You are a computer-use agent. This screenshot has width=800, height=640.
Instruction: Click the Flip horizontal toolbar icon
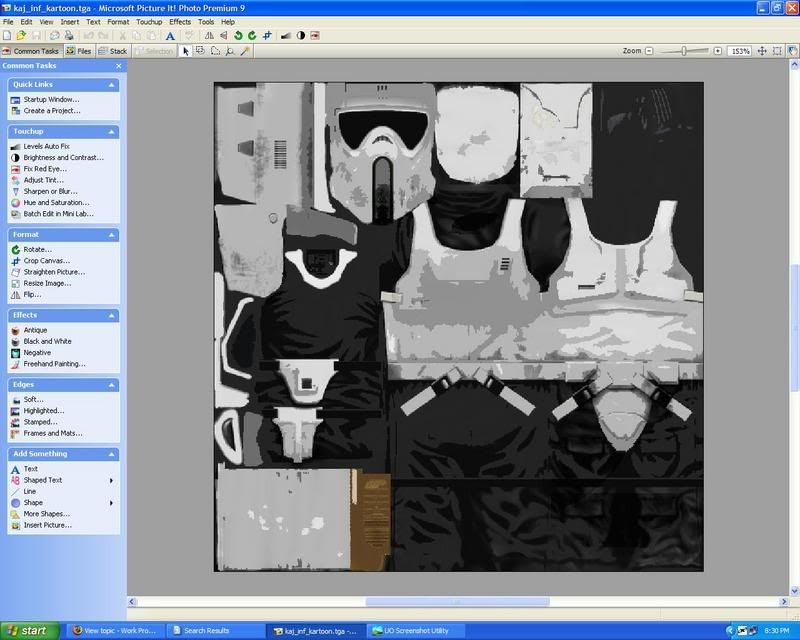[x=209, y=36]
